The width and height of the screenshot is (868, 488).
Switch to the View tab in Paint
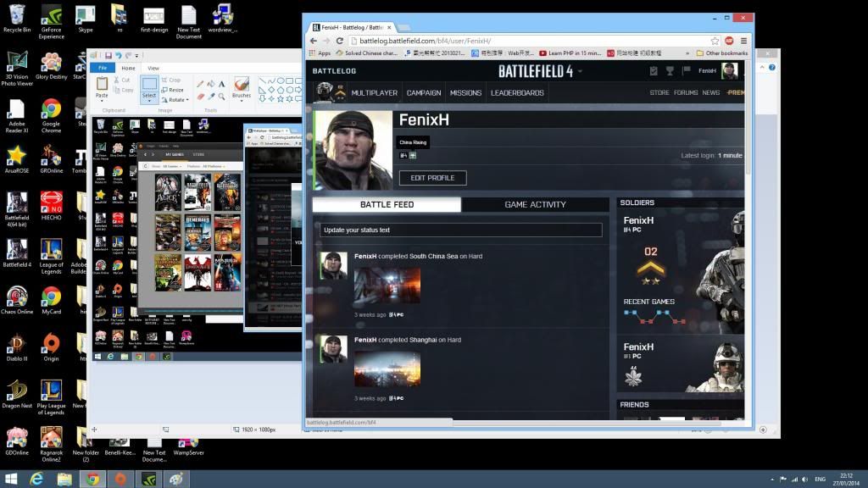point(153,68)
